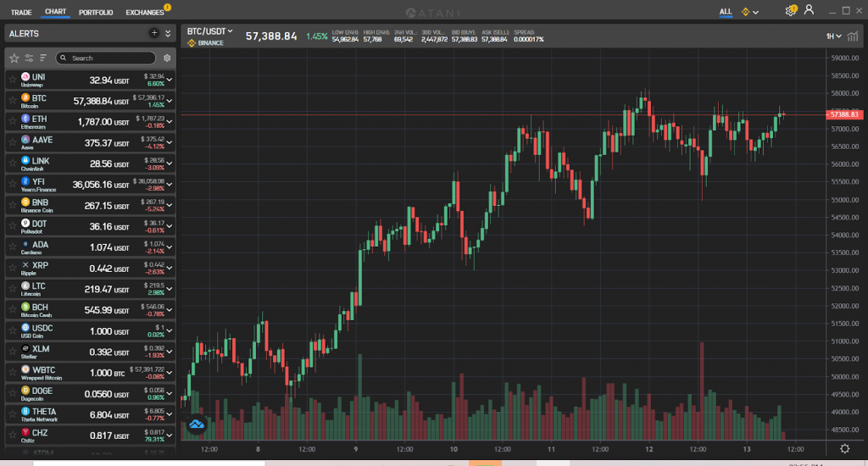Screen dimensions: 868x466
Task: Select the Binance Coin BNB icon
Action: 25,202
